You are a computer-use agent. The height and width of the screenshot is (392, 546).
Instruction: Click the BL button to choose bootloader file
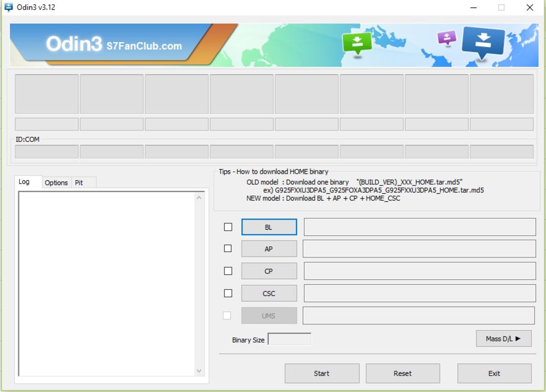coord(269,227)
